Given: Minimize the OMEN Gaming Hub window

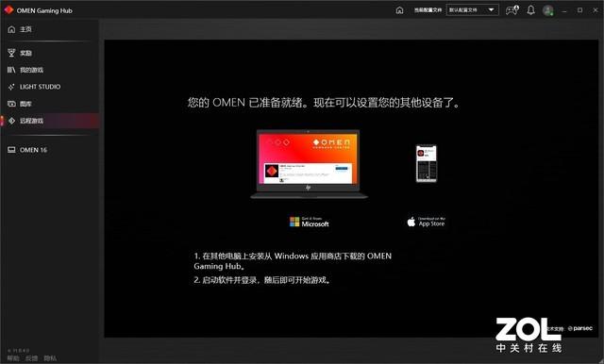Looking at the screenshot, I should [x=564, y=10].
